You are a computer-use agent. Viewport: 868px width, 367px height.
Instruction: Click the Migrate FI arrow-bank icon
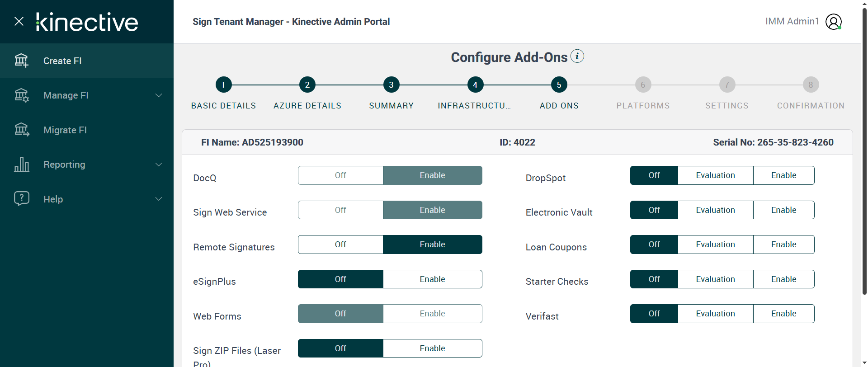tap(21, 130)
